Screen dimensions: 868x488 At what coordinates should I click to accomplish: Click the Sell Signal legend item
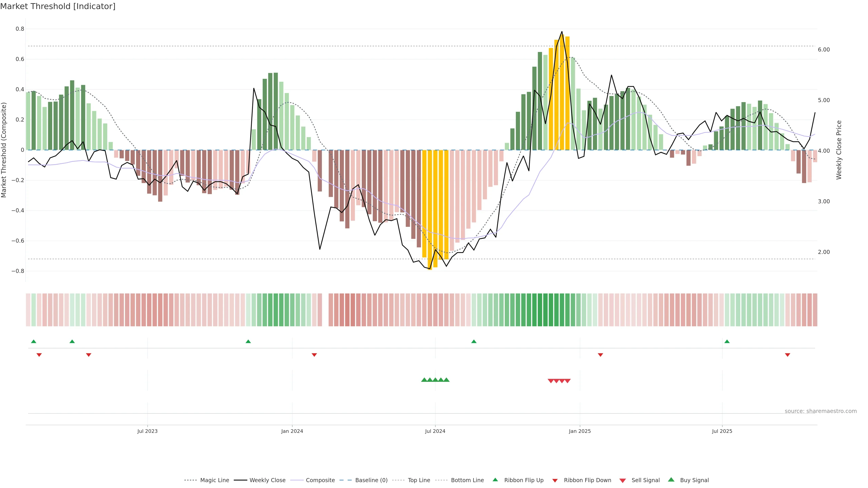point(645,480)
